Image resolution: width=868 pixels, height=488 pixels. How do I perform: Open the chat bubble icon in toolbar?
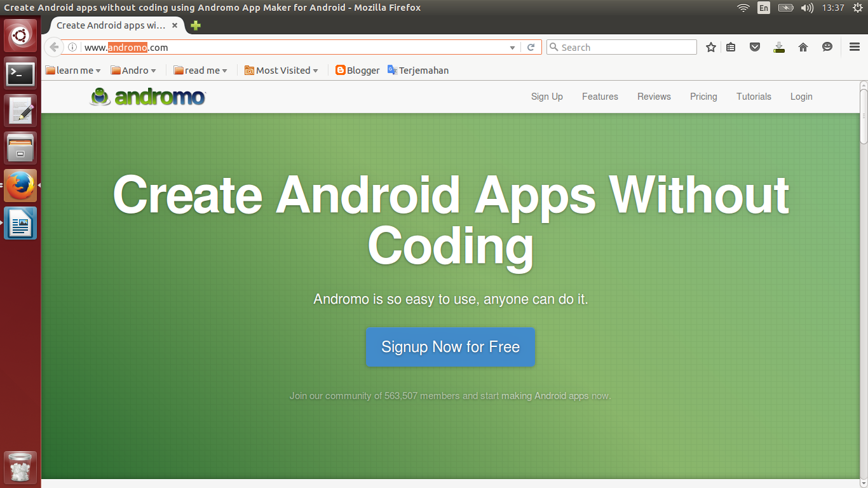pyautogui.click(x=827, y=47)
